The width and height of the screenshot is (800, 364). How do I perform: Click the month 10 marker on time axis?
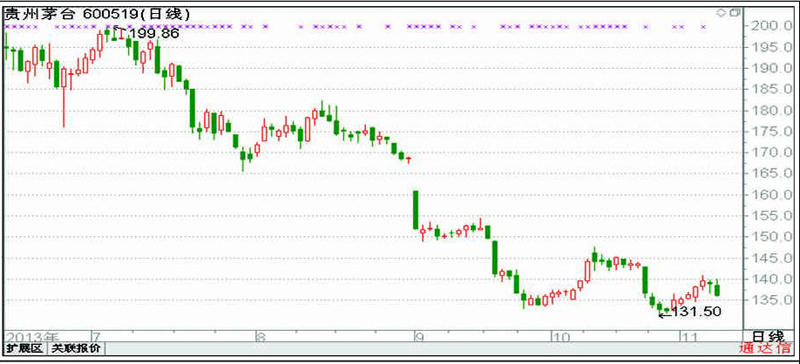pyautogui.click(x=561, y=337)
